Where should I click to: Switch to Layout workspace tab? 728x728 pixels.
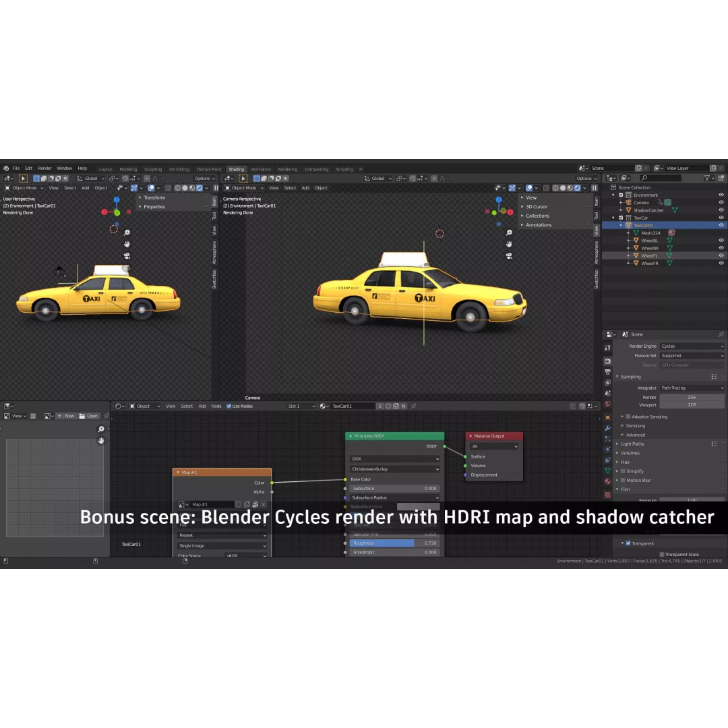pos(105,169)
